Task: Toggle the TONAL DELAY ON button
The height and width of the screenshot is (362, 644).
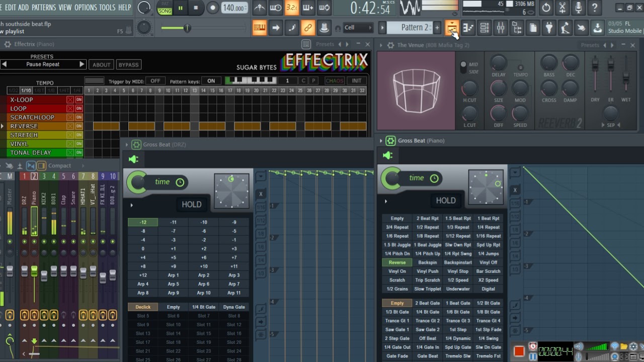Action: [x=79, y=153]
